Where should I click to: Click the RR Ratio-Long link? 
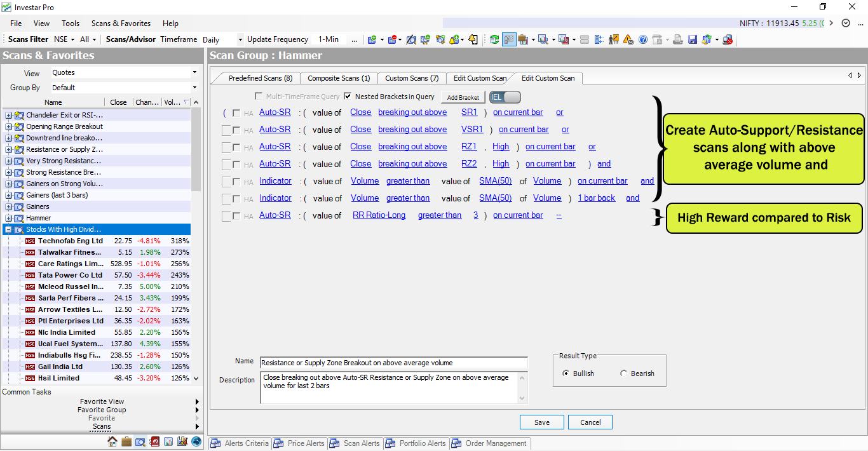(379, 215)
